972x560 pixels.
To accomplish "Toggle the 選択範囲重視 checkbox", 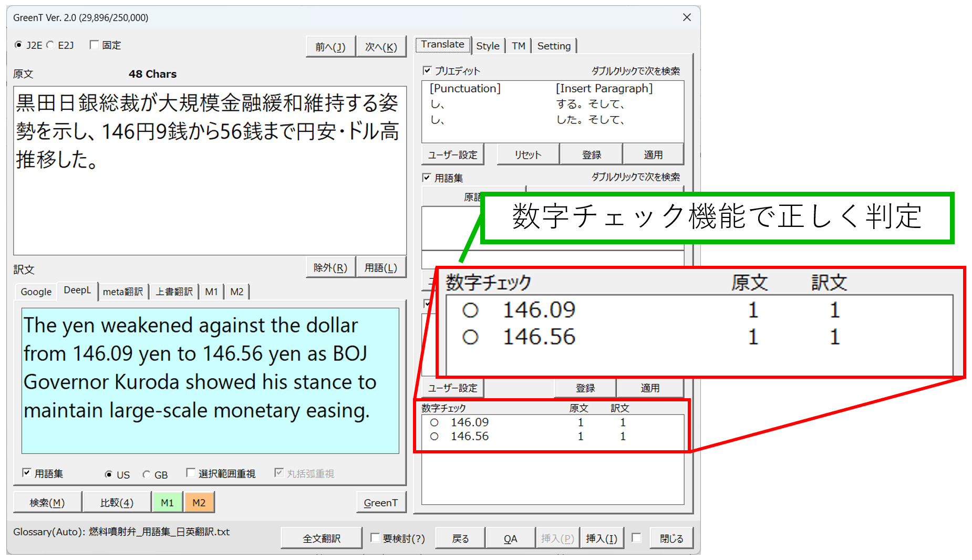I will [191, 473].
